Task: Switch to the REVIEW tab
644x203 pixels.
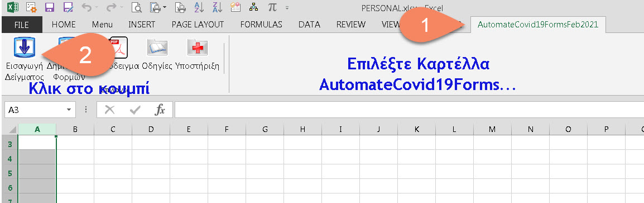Action: [351, 25]
